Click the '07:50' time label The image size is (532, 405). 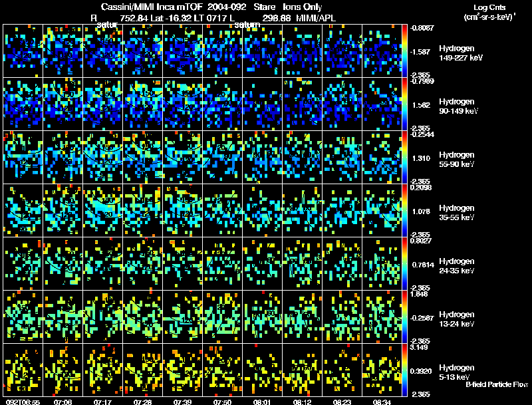pyautogui.click(x=222, y=402)
